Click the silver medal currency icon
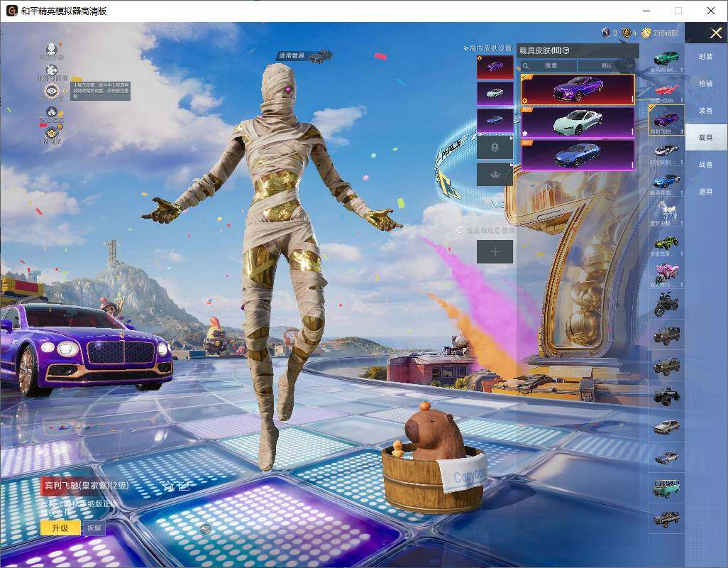Screen dimensions: 728x568 [606, 32]
